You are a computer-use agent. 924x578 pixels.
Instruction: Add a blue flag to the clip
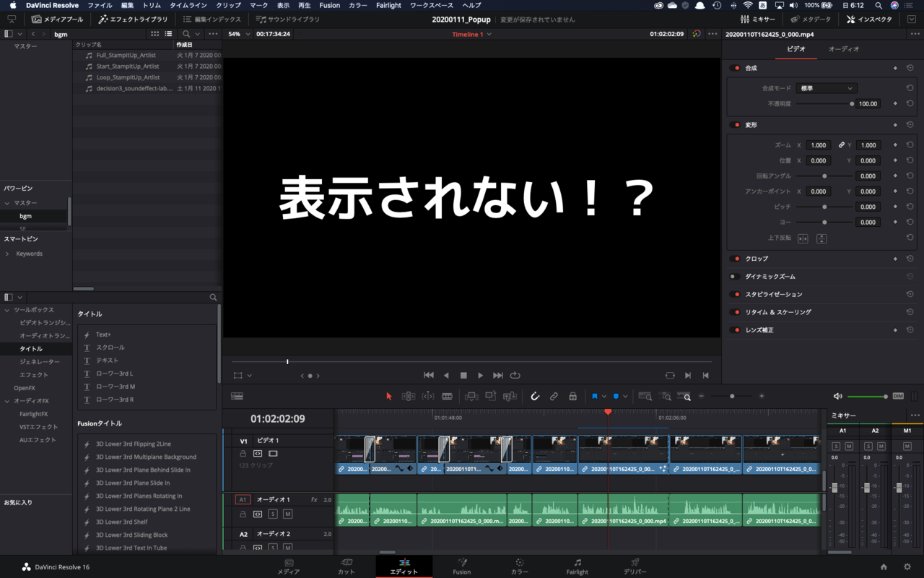tap(595, 396)
